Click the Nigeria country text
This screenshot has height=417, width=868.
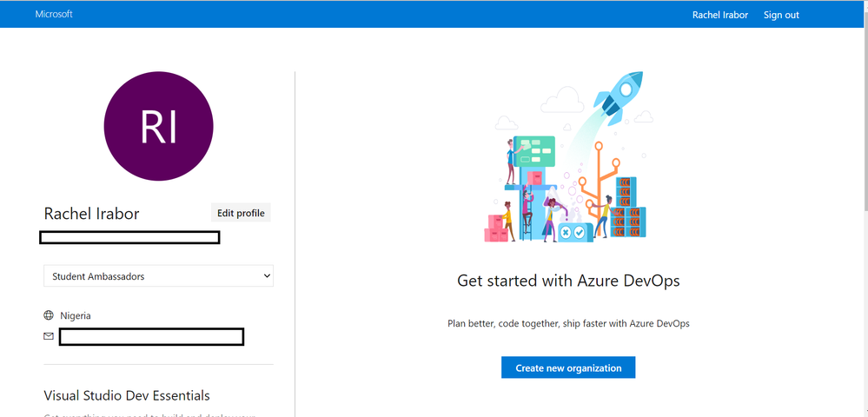pos(76,315)
